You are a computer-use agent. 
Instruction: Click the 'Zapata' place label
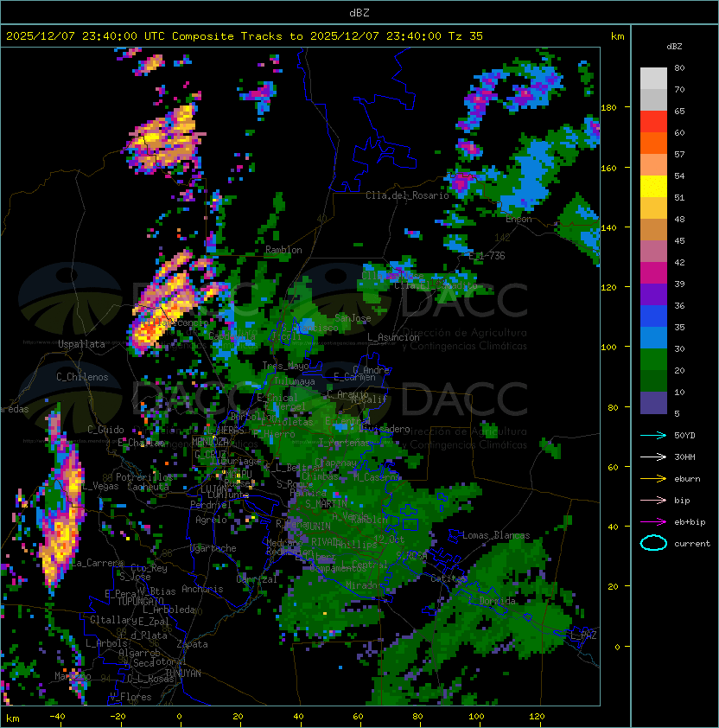click(192, 644)
